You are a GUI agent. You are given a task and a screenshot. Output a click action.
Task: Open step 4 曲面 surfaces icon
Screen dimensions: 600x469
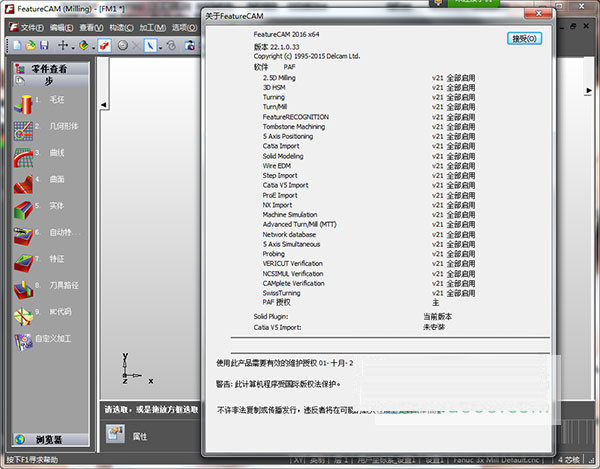tap(23, 184)
